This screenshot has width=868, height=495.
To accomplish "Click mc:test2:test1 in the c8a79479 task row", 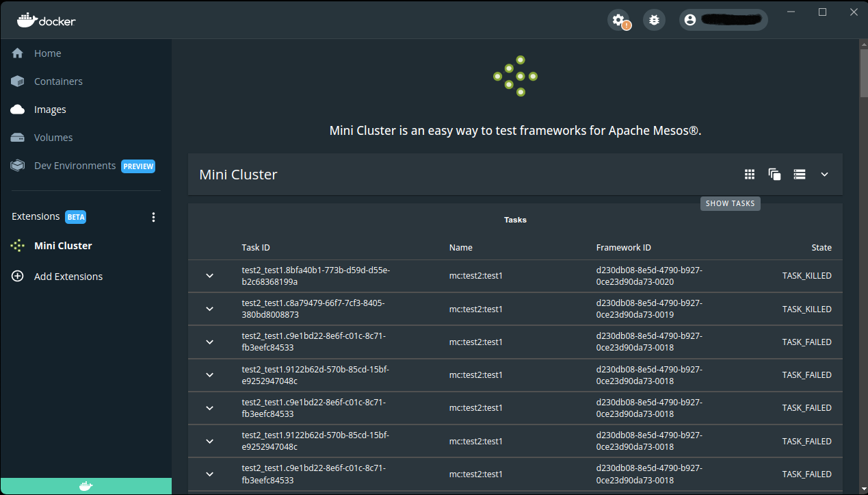I will 476,309.
